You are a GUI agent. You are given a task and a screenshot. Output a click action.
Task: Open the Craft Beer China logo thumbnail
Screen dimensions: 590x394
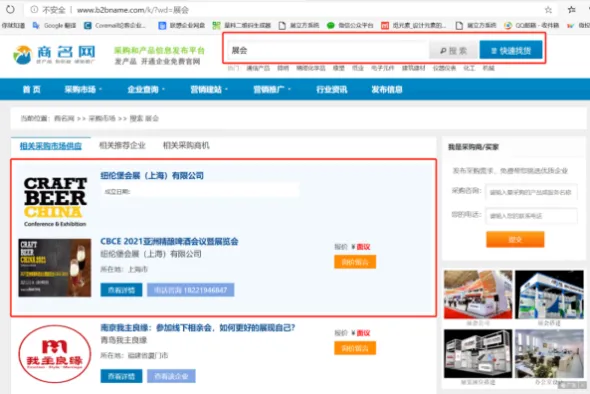[55, 202]
